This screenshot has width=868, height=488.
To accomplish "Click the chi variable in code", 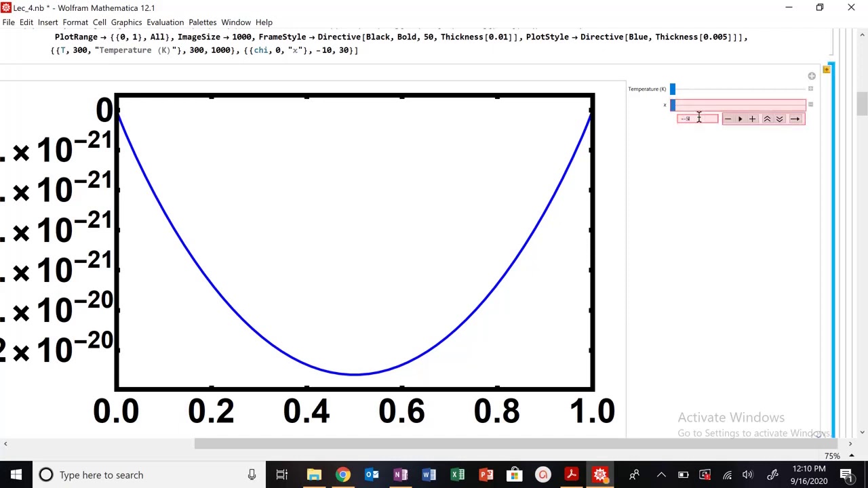I will pos(261,50).
